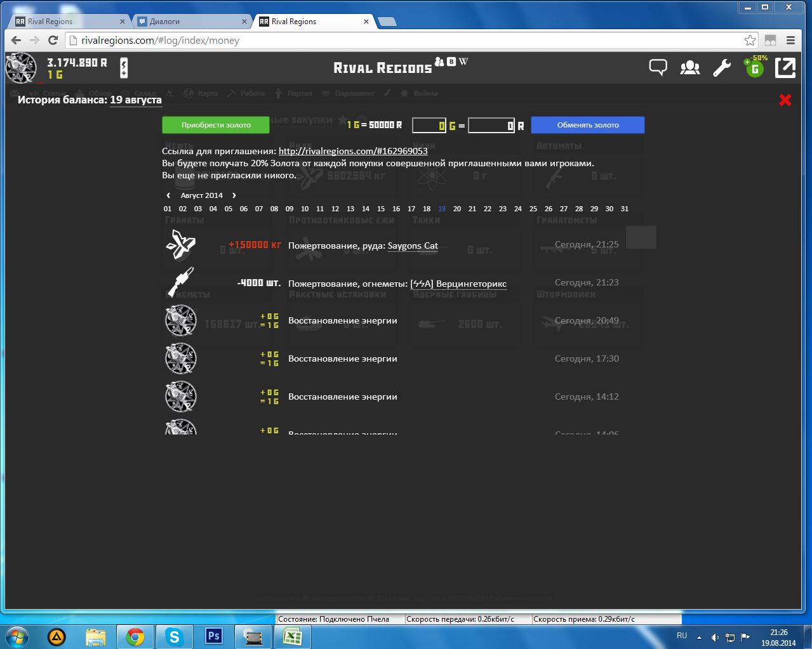The height and width of the screenshot is (649, 812).
Task: Click the 'Обменять золото' blue button
Action: (x=588, y=125)
